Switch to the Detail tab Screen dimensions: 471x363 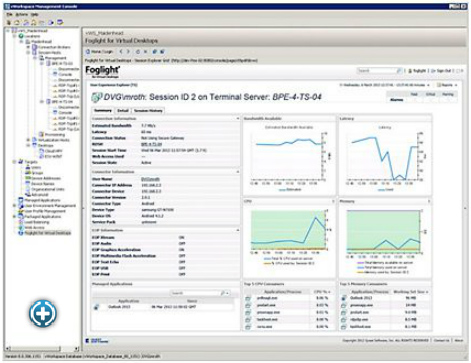point(123,111)
